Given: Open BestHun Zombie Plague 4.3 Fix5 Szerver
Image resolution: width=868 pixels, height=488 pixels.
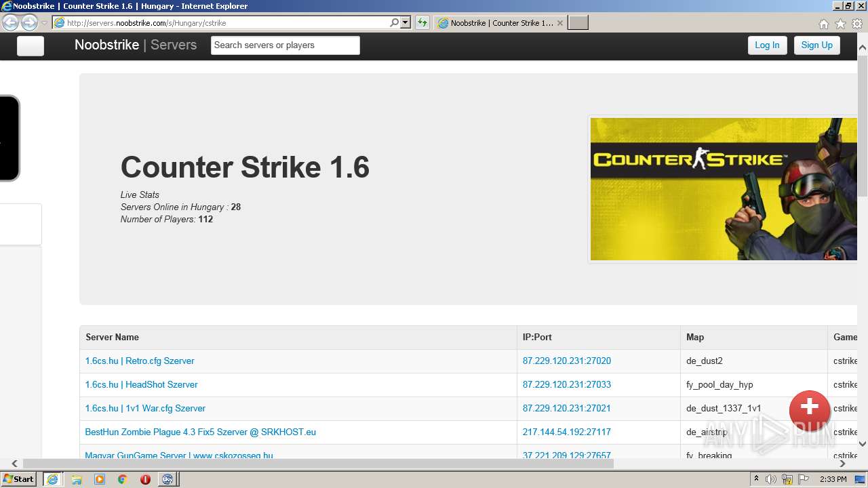Looking at the screenshot, I should pyautogui.click(x=200, y=432).
